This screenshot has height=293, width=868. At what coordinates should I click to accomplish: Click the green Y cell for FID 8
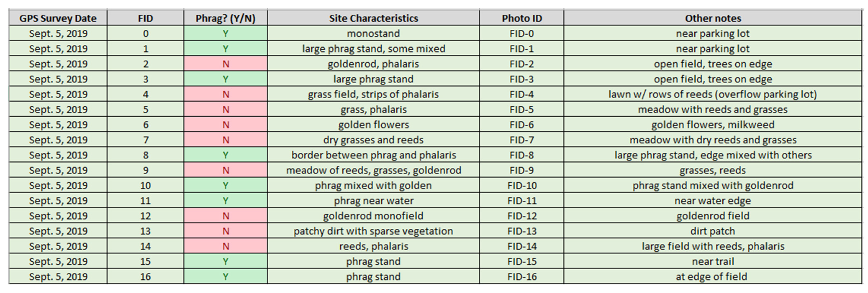click(226, 155)
